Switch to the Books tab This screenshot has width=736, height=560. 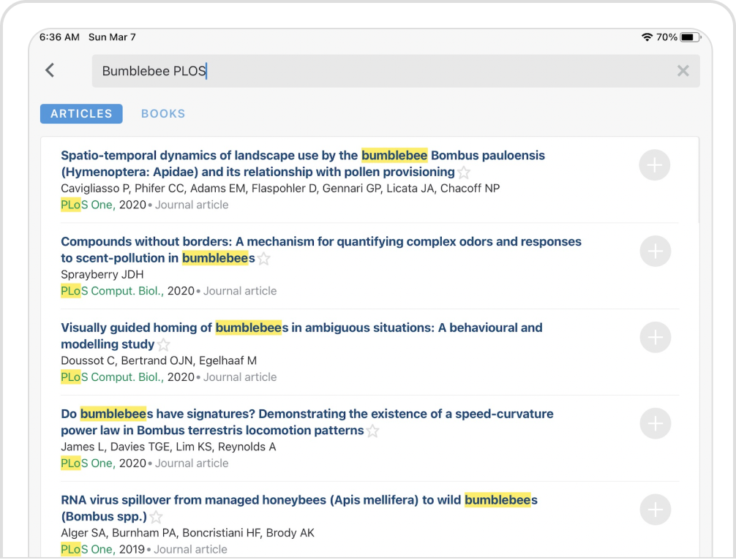(163, 113)
